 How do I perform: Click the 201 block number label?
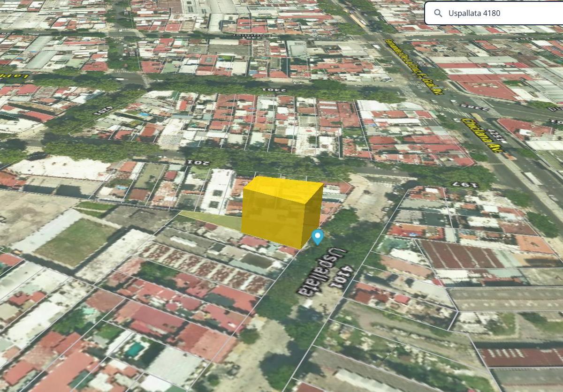tap(197, 162)
